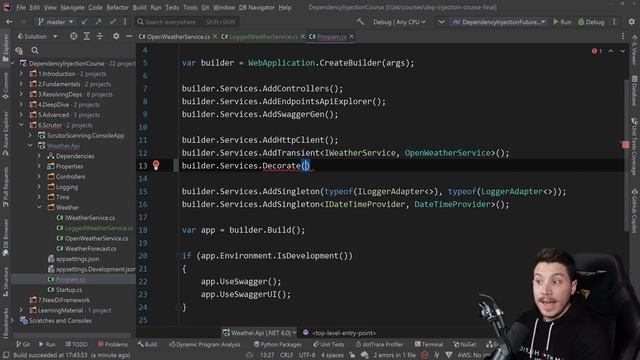Click the 2 errors in 1 file status
The width and height of the screenshot is (640, 360).
(x=394, y=355)
